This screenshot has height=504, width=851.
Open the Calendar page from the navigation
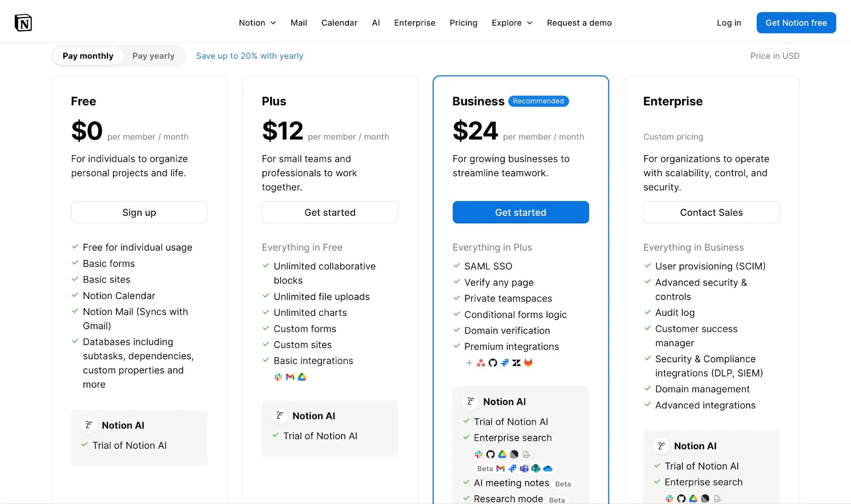[339, 23]
